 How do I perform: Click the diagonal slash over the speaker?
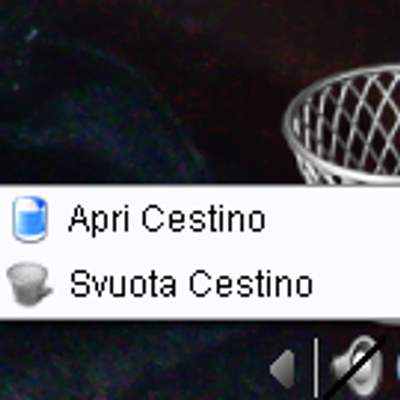pyautogui.click(x=355, y=367)
